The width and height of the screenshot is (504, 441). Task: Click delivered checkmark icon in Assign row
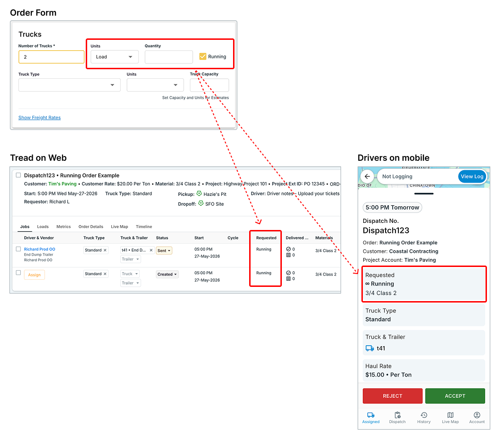pyautogui.click(x=288, y=273)
